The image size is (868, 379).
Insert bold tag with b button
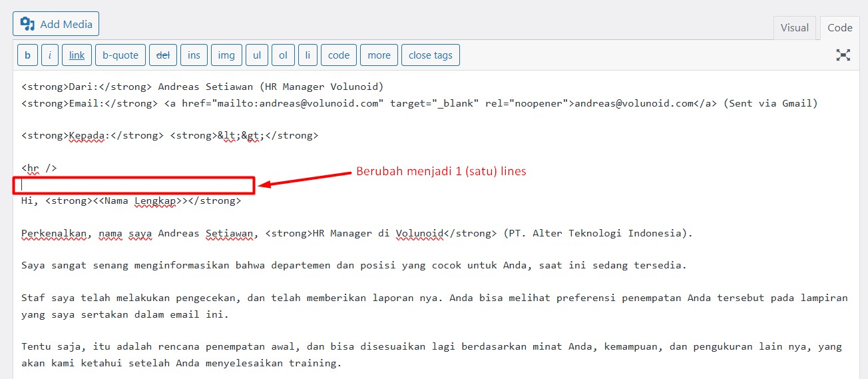(x=27, y=55)
